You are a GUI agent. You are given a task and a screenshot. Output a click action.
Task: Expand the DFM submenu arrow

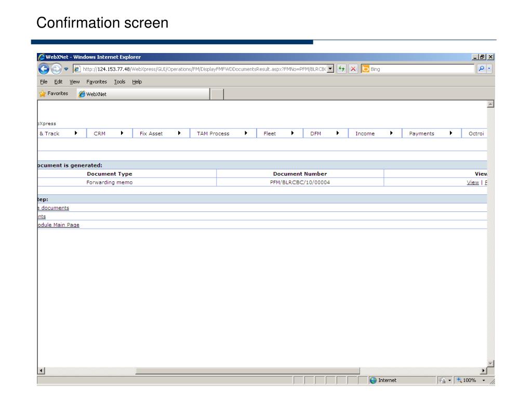pos(338,134)
